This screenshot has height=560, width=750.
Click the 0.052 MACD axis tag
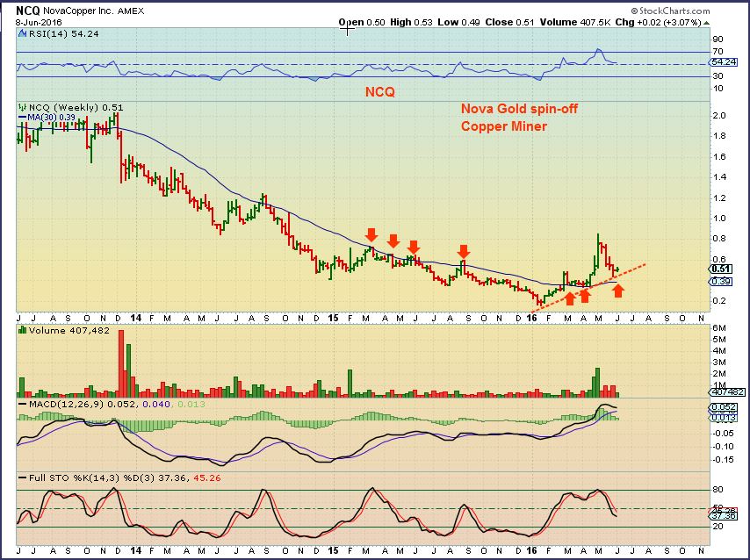tap(725, 407)
